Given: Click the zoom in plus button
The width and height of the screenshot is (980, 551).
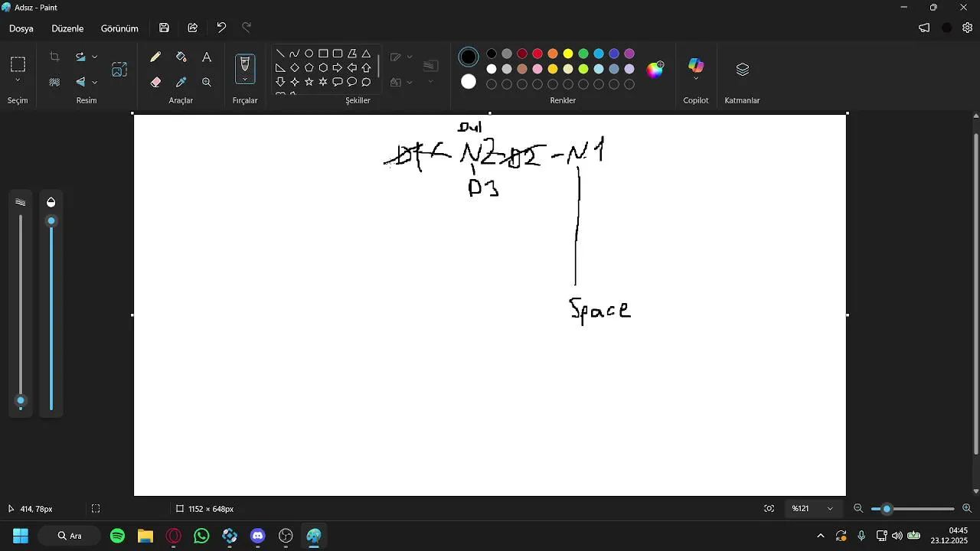Looking at the screenshot, I should [967, 508].
